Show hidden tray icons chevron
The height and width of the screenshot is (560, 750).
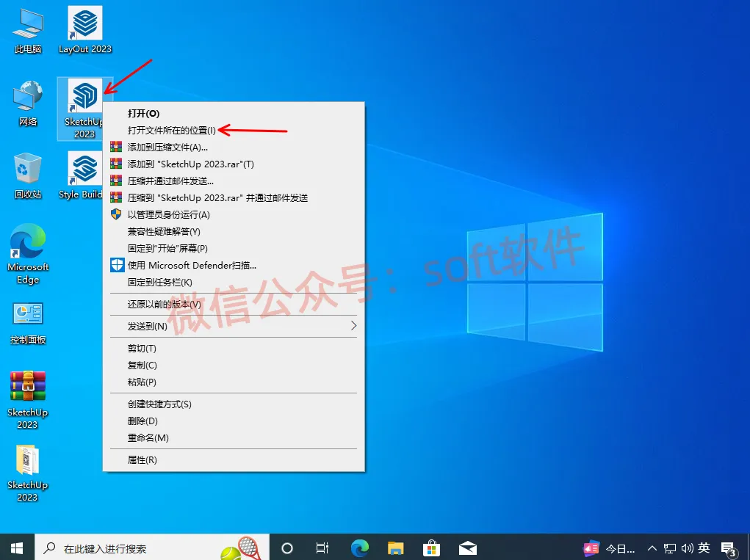pyautogui.click(x=652, y=548)
